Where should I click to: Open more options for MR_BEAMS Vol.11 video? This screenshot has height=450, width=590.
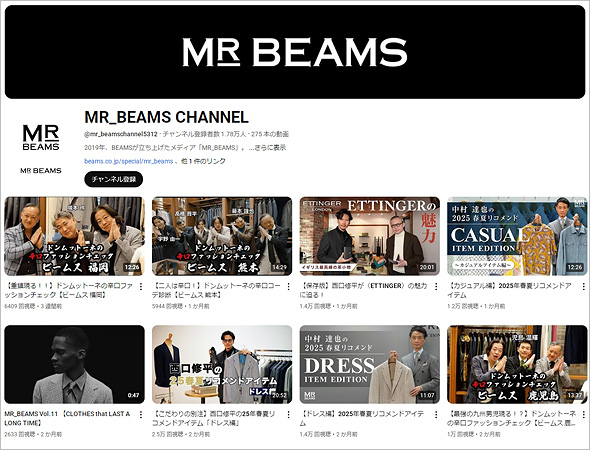[141, 415]
